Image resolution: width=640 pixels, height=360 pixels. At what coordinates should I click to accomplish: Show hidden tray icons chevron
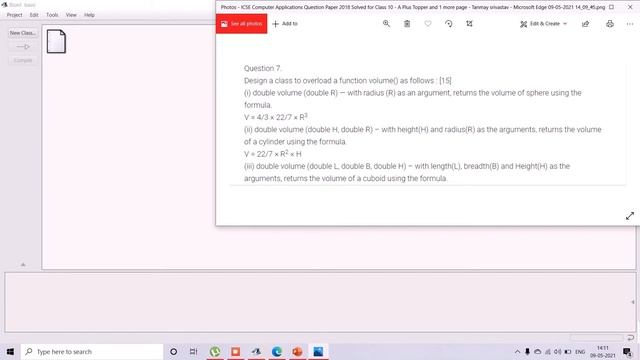click(517, 351)
